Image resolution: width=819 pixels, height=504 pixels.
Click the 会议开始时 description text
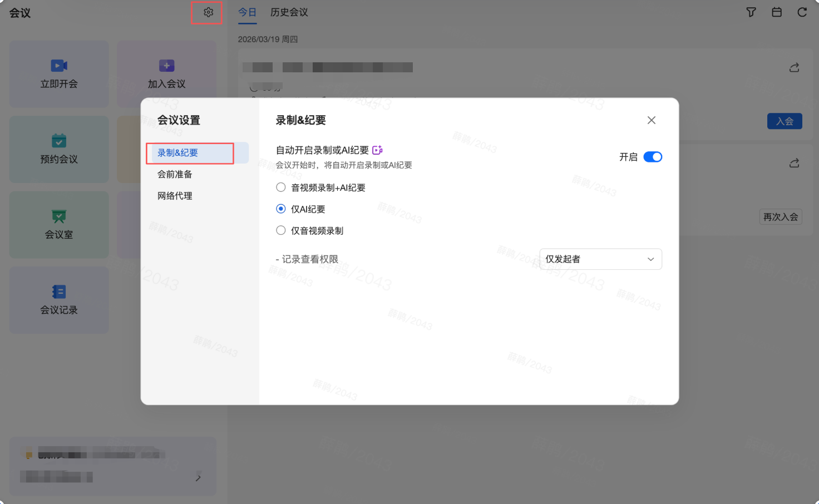click(x=344, y=165)
